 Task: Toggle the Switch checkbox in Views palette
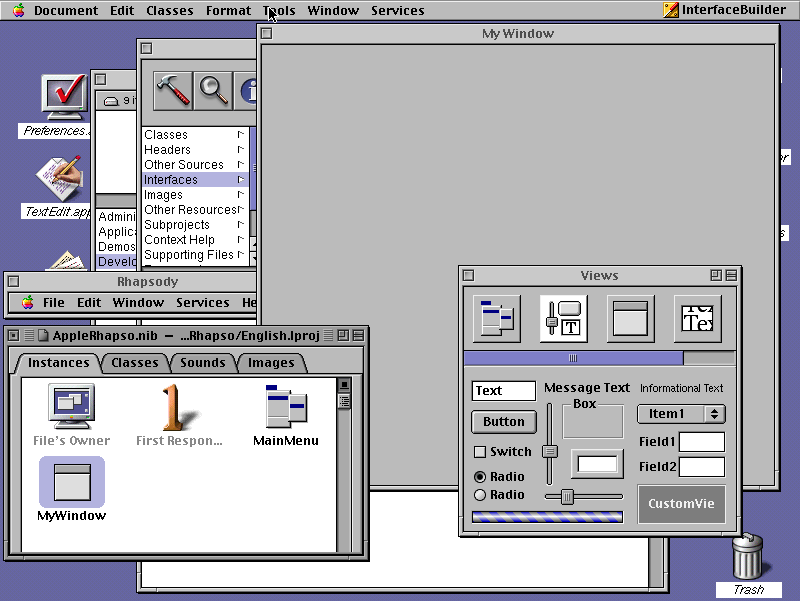click(480, 452)
